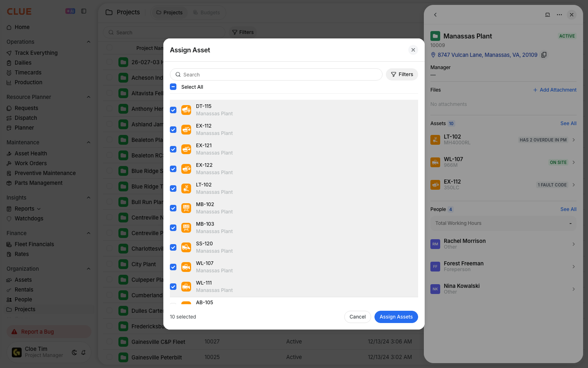
Task: Expand the Reports dropdown in the sidebar
Action: coord(39,209)
